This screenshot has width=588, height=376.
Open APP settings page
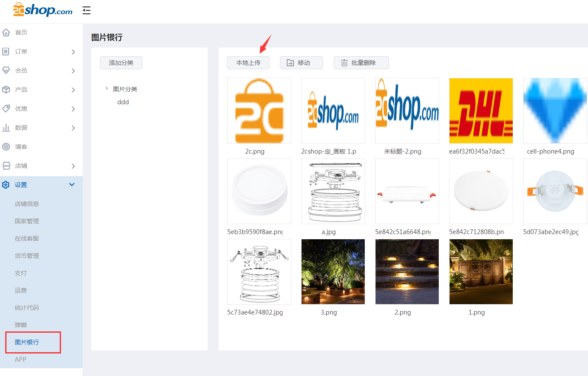20,360
